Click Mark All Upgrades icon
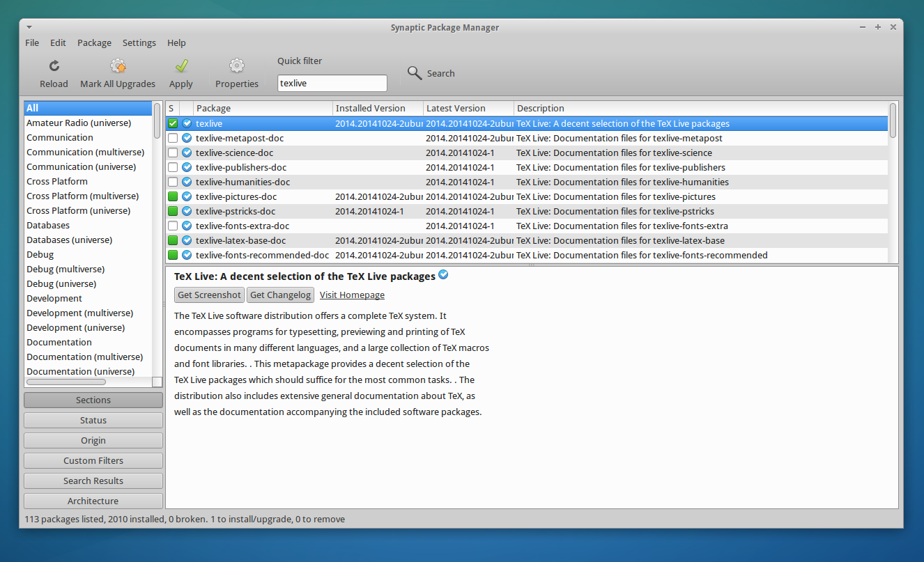Image resolution: width=924 pixels, height=562 pixels. click(118, 66)
